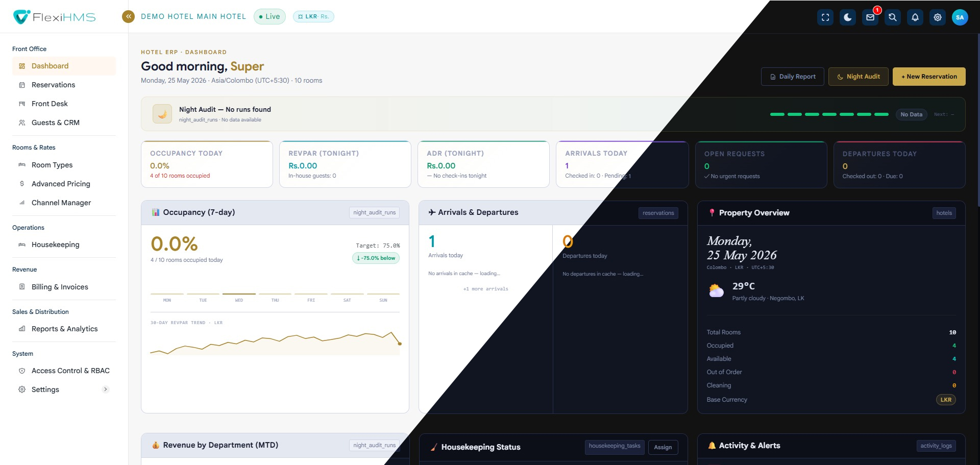The image size is (980, 465).
Task: Open the Daily Report button
Action: [792, 77]
